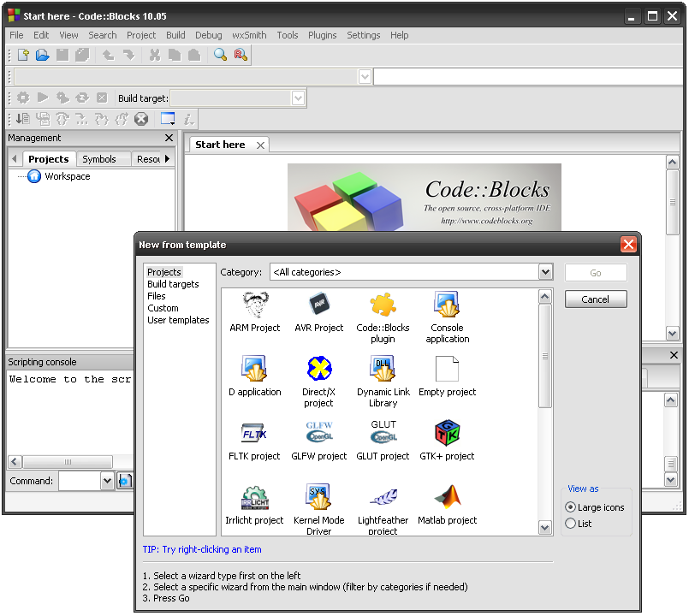The image size is (689, 616).
Task: Pick the GTK+ project template icon
Action: (x=447, y=432)
